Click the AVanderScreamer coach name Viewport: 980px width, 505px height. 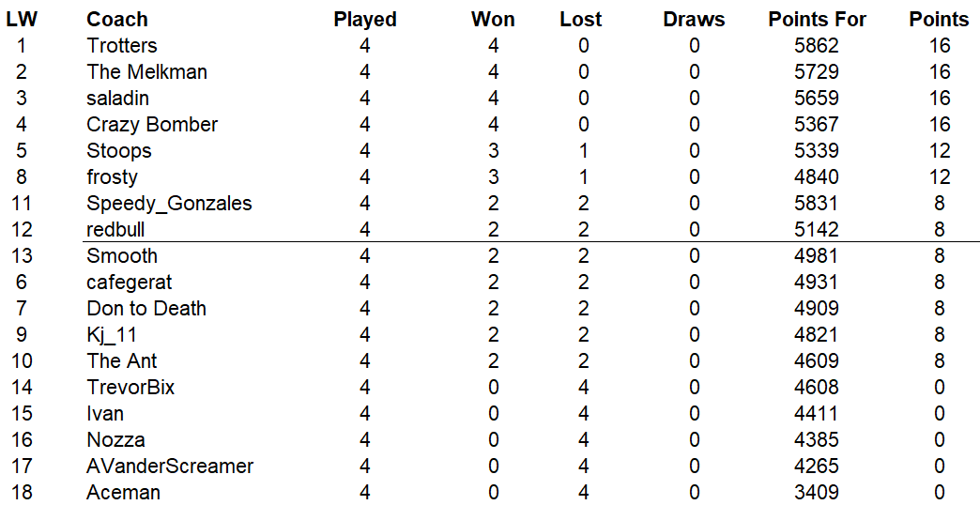click(170, 467)
